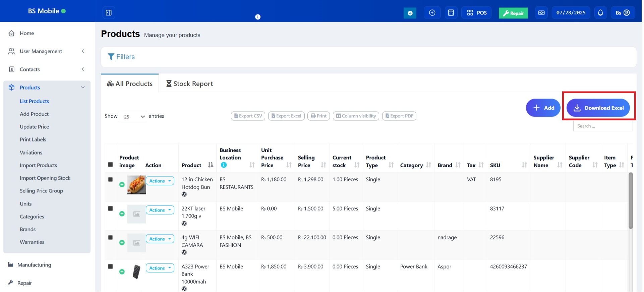Click the sidebar collapse icon in header
This screenshot has width=644, height=292.
click(x=109, y=13)
